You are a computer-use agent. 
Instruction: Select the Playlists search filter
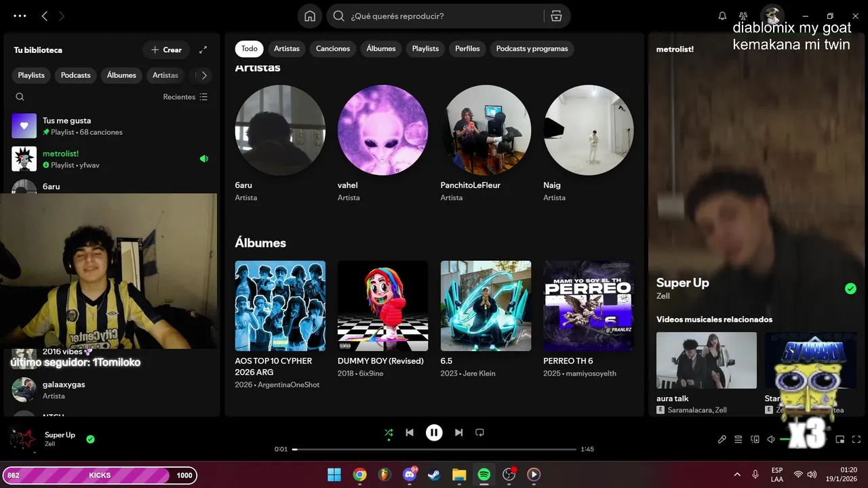[x=425, y=49]
